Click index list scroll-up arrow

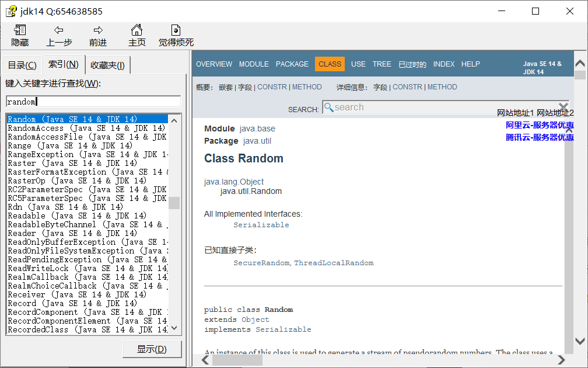[x=174, y=120]
